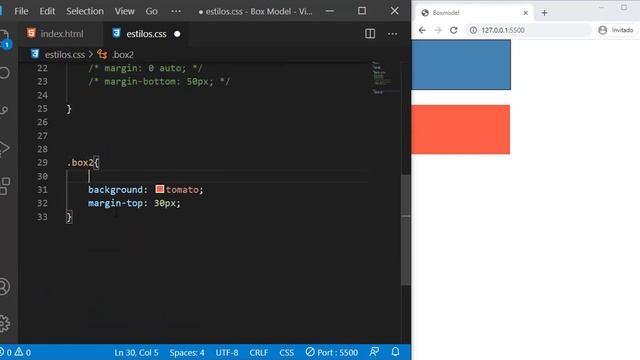Image resolution: width=640 pixels, height=360 pixels.
Task: Click the Ln 30, Col 5 status entry
Action: (136, 352)
